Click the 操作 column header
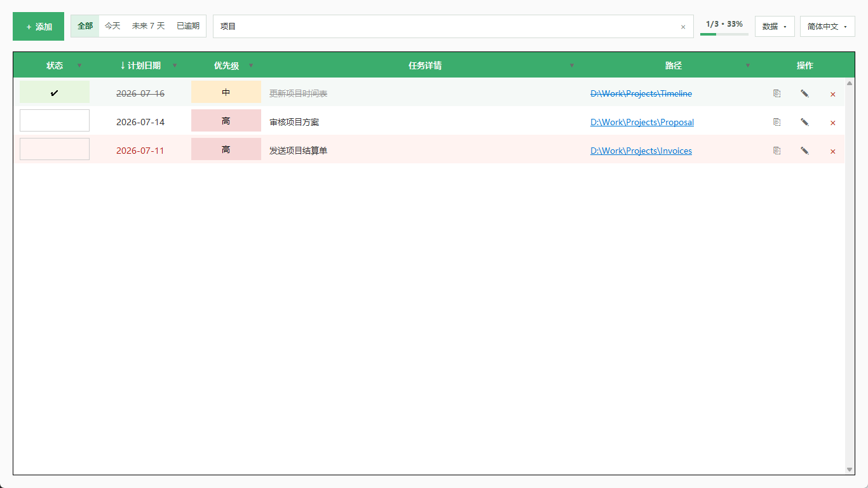This screenshot has height=488, width=868. pos(805,65)
